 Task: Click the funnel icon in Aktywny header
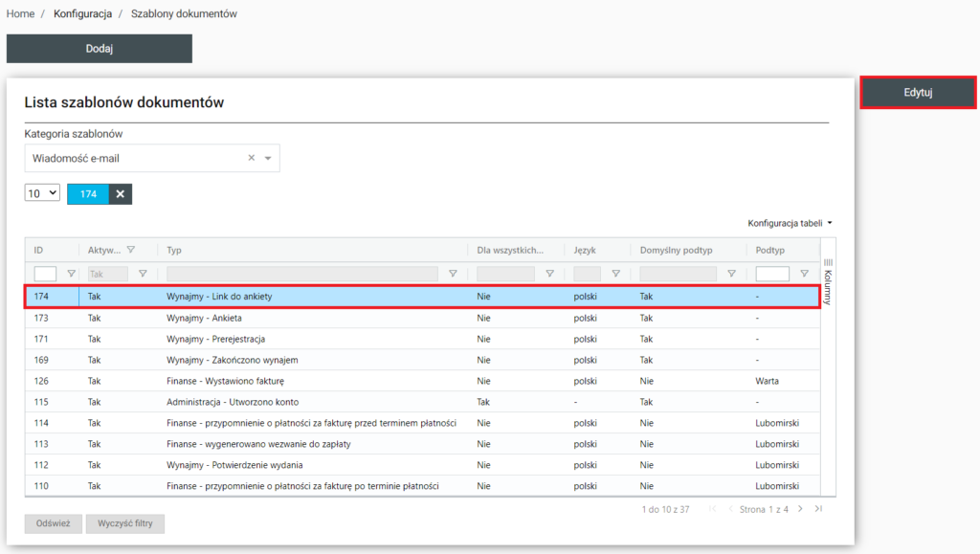click(x=131, y=250)
